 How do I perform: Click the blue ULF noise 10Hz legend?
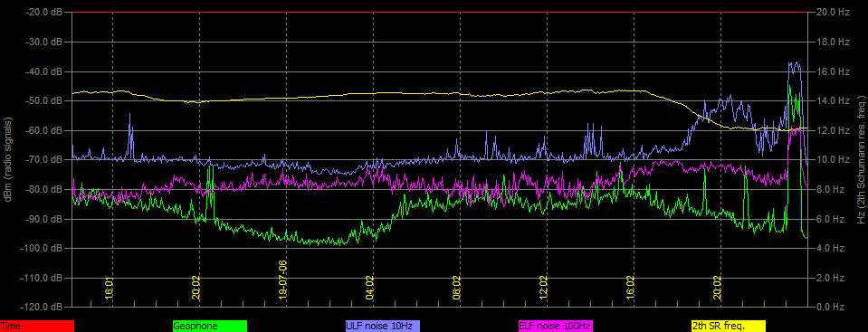pyautogui.click(x=383, y=327)
